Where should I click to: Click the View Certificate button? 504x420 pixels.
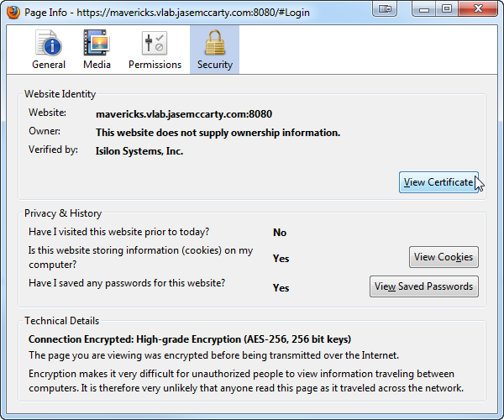[x=438, y=182]
